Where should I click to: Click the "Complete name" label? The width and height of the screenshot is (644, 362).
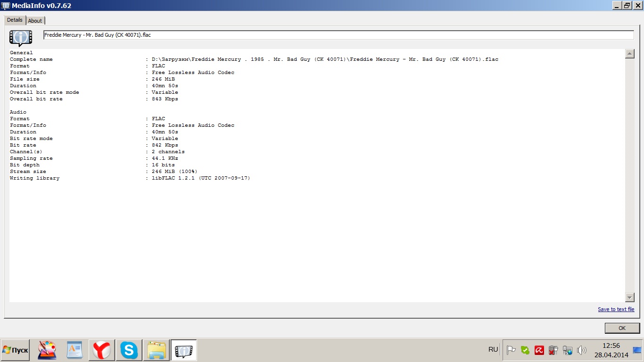click(31, 59)
